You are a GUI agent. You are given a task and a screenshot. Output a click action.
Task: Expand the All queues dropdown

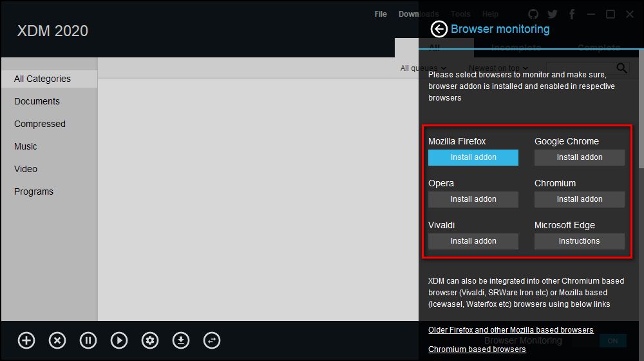[423, 68]
